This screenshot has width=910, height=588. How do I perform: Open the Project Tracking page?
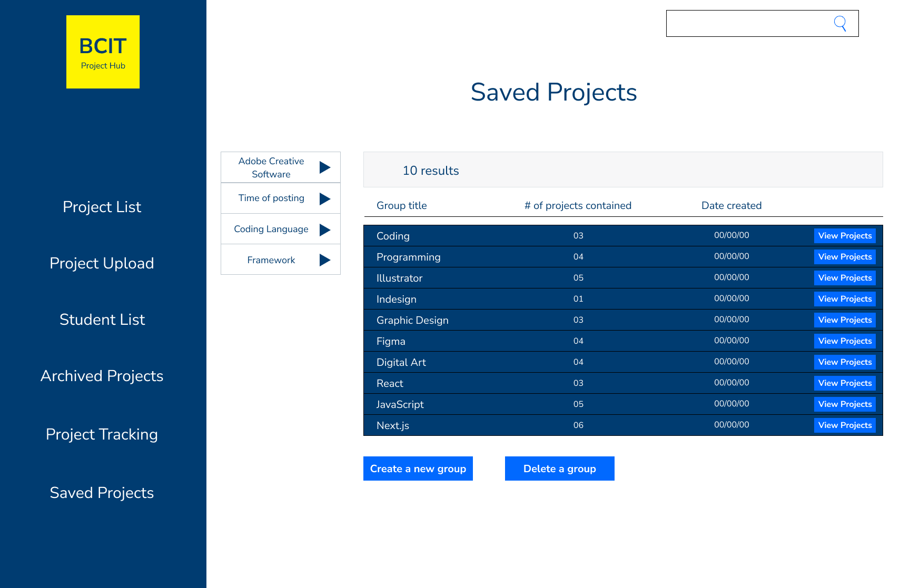[x=102, y=434]
